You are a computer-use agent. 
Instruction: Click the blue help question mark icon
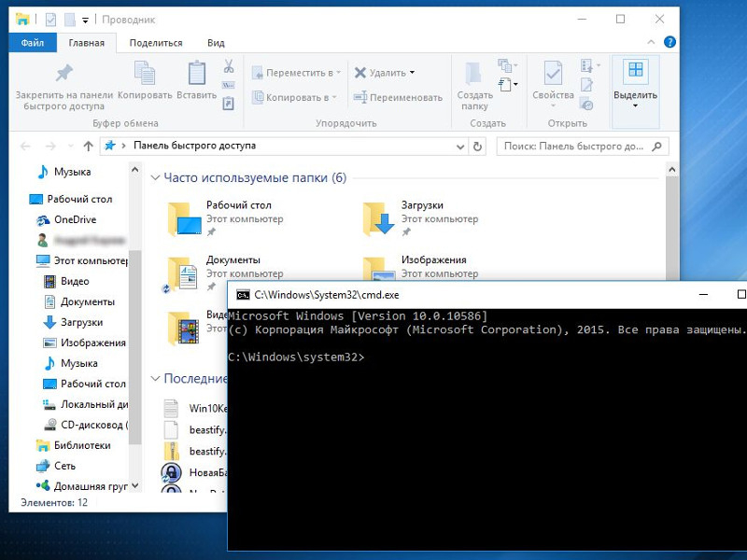tap(669, 42)
